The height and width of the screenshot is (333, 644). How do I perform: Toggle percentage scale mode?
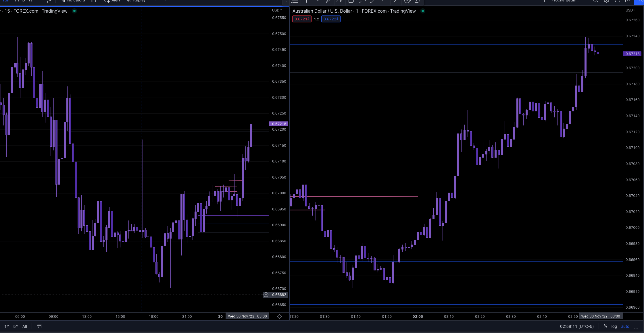(605, 326)
